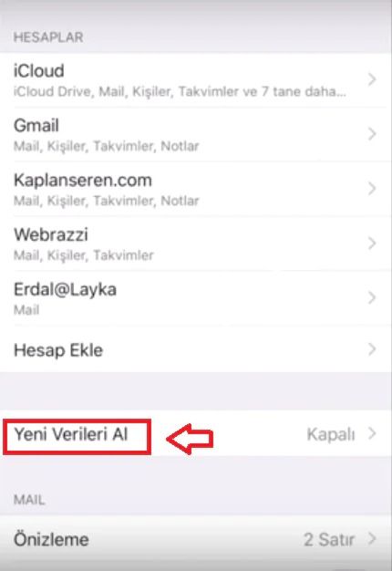Open the Gmail account row

coord(196,134)
